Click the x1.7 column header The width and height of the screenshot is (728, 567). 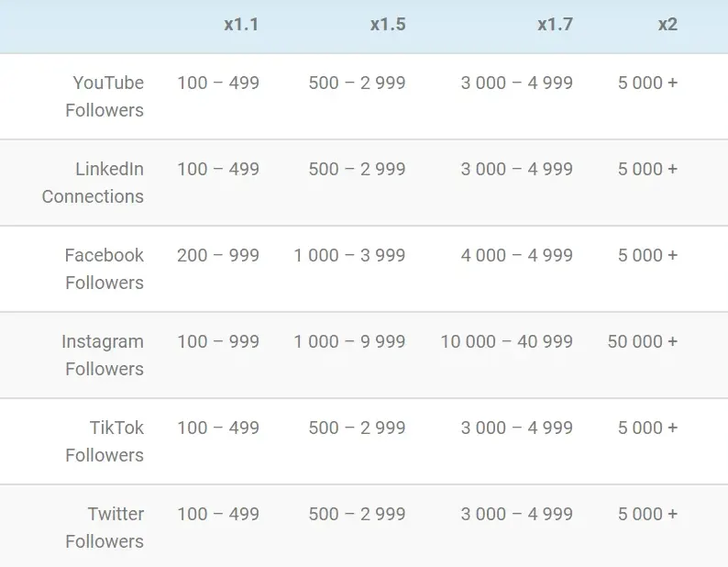(x=555, y=25)
